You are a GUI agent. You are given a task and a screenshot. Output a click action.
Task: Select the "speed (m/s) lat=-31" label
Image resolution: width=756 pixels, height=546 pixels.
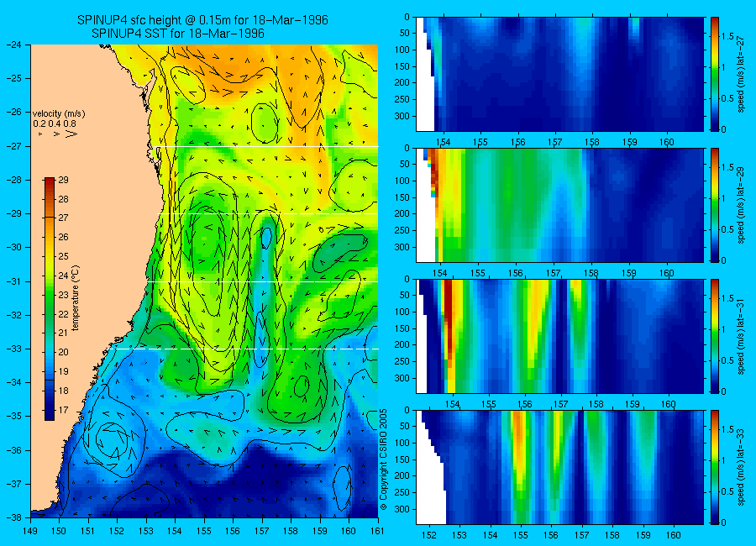pos(742,337)
